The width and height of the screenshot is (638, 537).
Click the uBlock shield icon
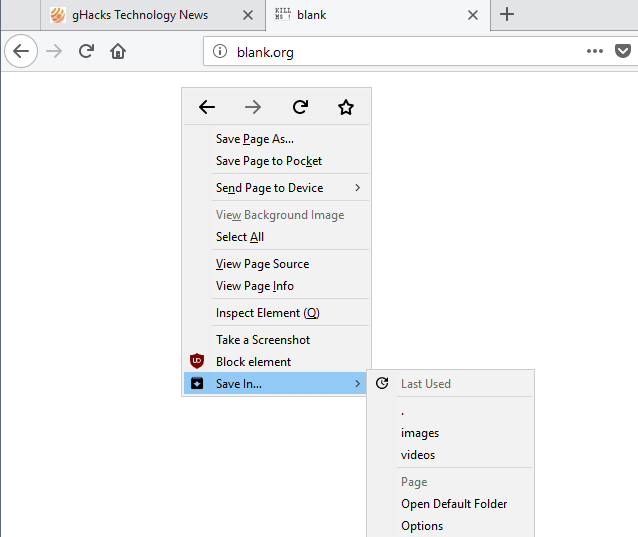[x=197, y=361]
